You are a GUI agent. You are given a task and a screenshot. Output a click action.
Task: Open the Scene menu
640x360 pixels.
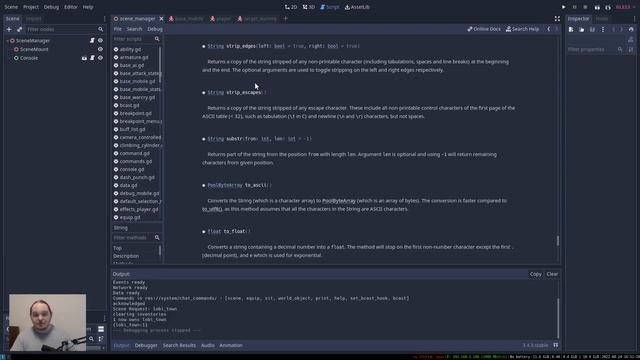11,7
